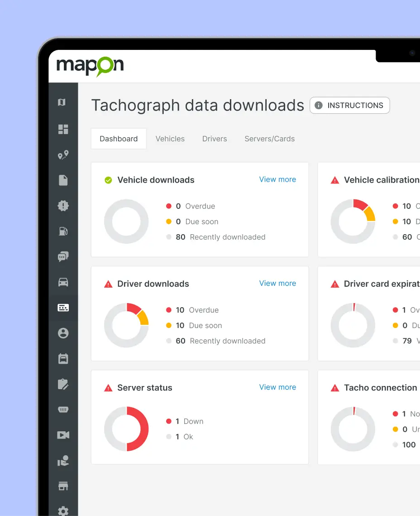Click the Mapon logo in the header
The image size is (420, 516).
tap(90, 66)
